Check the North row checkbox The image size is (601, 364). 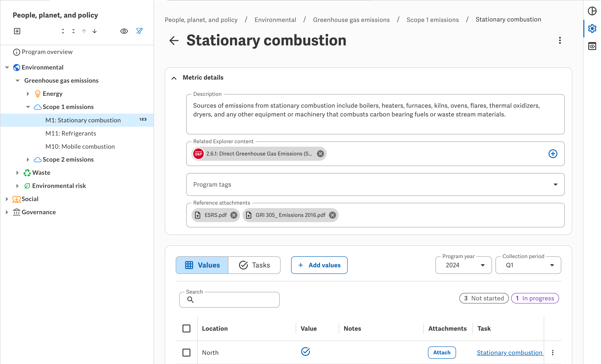coord(186,352)
